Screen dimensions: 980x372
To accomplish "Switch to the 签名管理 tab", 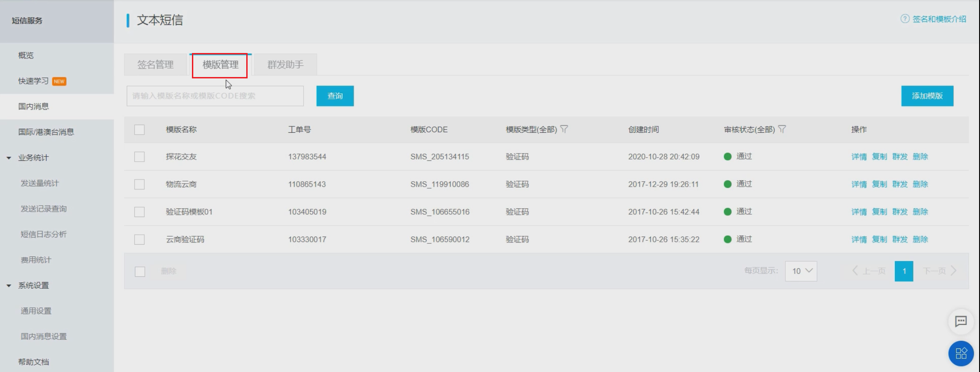I will [x=155, y=65].
